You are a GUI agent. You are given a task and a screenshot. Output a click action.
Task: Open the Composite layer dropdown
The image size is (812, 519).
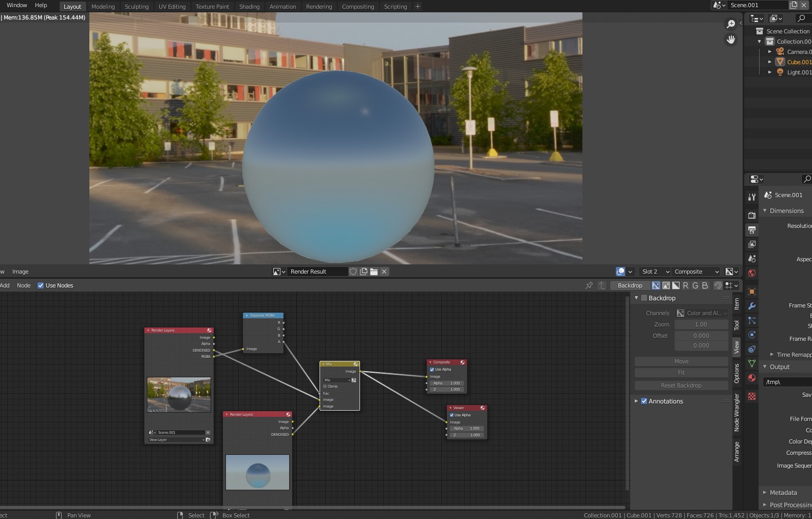pyautogui.click(x=696, y=272)
